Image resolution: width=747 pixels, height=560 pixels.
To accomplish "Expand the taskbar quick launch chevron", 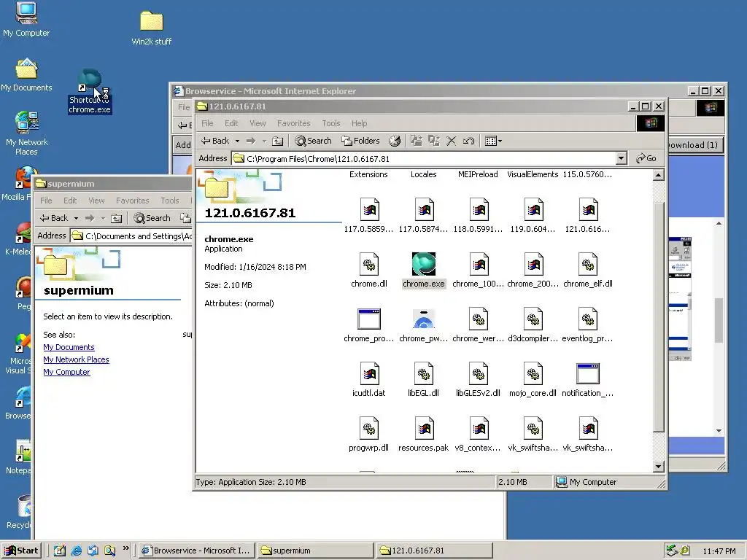I will (x=125, y=548).
